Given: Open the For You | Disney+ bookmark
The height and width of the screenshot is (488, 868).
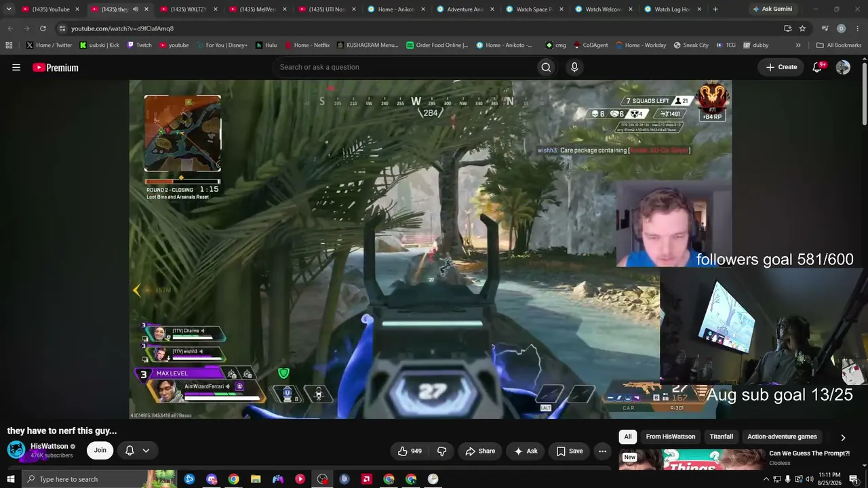Looking at the screenshot, I should 222,45.
